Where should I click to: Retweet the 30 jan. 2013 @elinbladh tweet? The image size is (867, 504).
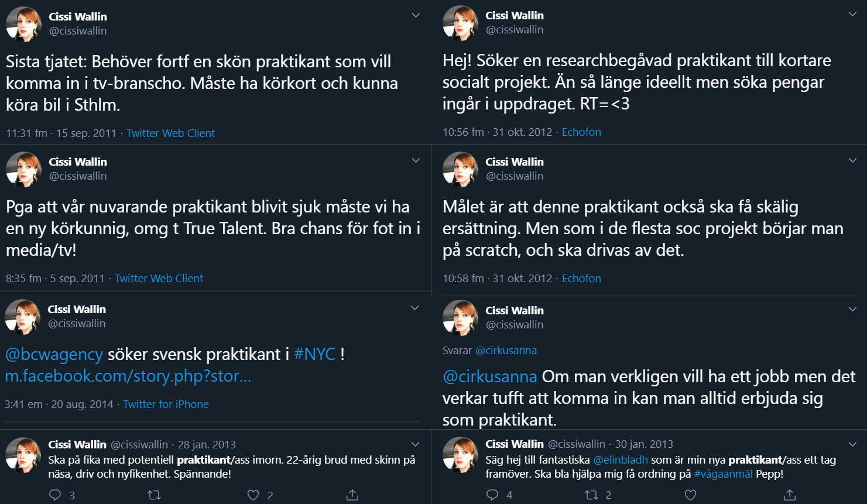(592, 495)
